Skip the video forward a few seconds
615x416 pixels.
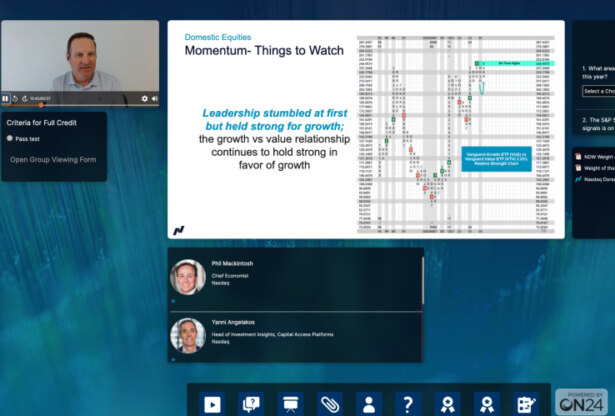coord(25,99)
